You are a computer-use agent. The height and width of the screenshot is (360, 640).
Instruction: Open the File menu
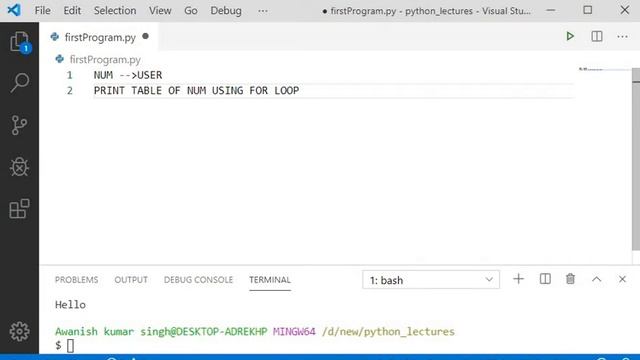[42, 11]
